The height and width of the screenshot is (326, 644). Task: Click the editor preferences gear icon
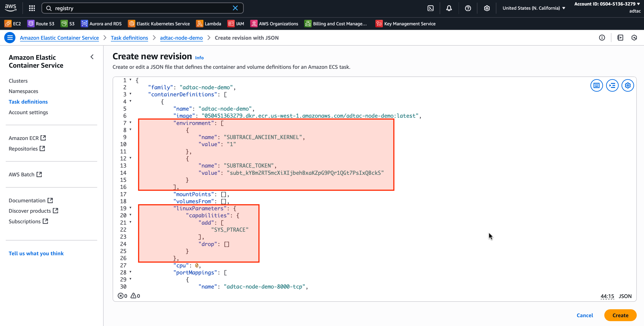click(627, 86)
